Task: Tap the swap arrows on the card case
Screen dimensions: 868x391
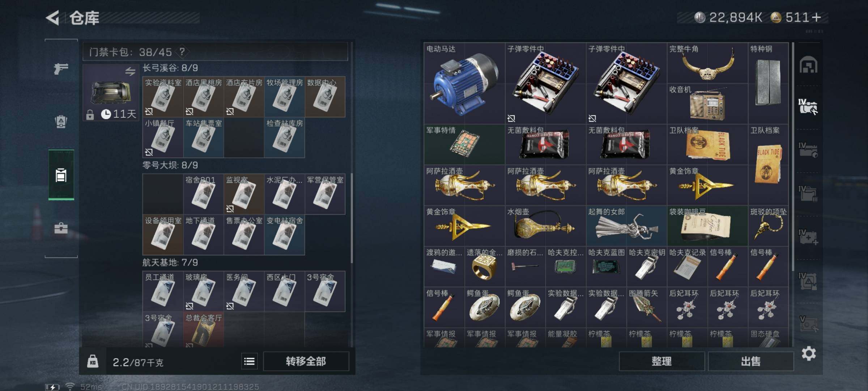Action: (130, 71)
